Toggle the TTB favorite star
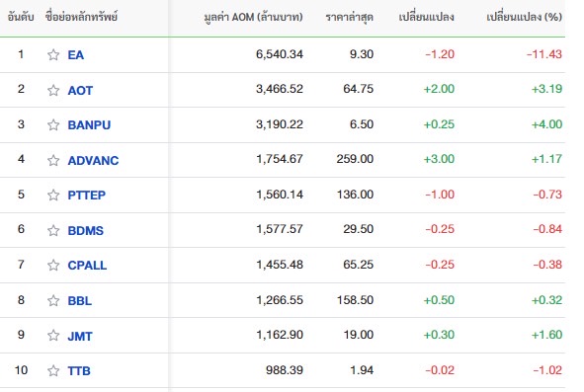584x392 pixels. tap(53, 371)
